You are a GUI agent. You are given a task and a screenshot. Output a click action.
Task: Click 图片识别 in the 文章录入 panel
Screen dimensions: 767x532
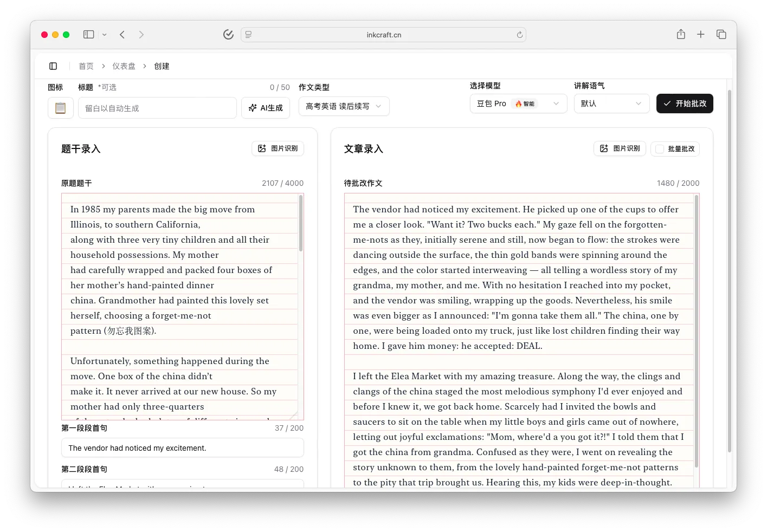tap(620, 148)
